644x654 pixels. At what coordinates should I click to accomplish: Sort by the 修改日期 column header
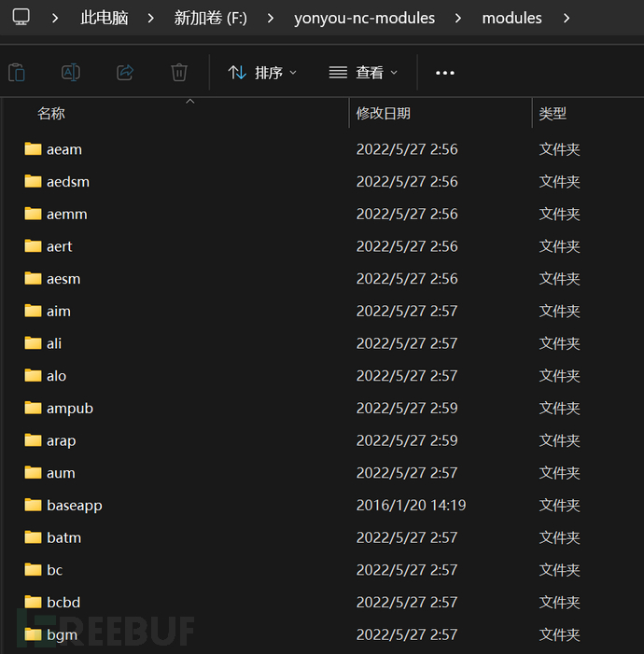[x=383, y=114]
